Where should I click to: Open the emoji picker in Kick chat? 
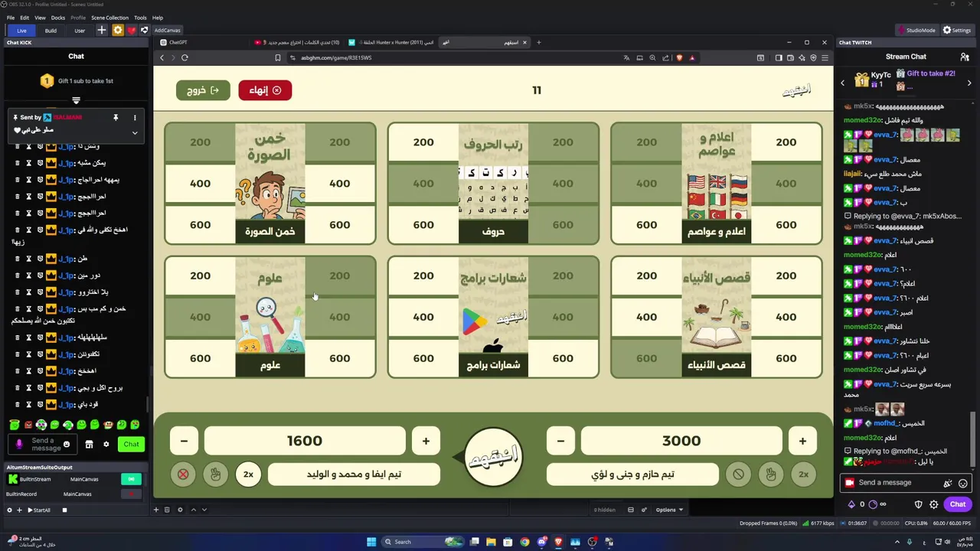tap(67, 445)
